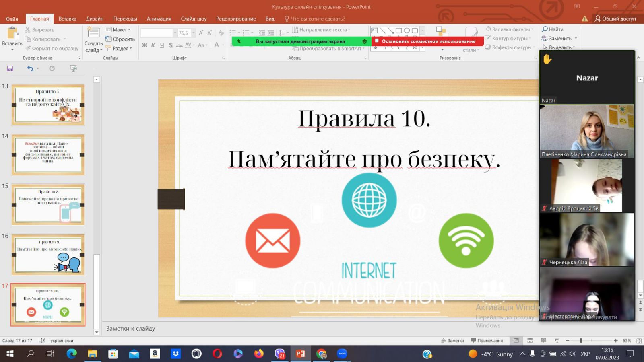Switch to Slide Sorter view in status bar

[530, 341]
